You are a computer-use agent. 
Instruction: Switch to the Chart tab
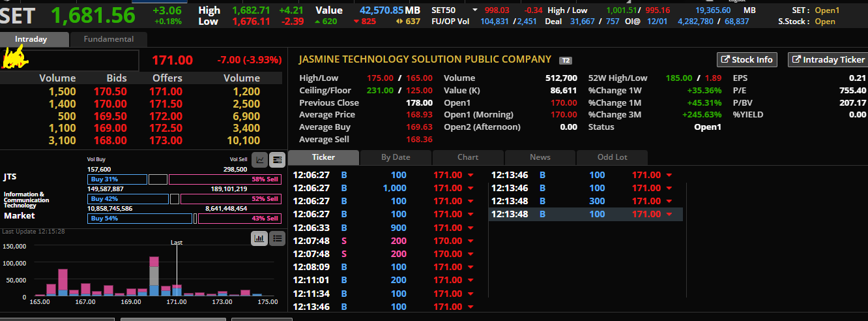(x=468, y=157)
